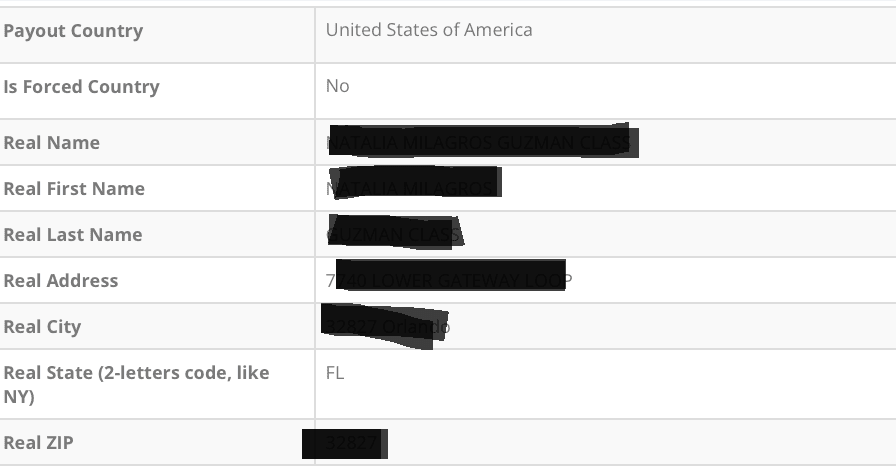Click the Real City label
Screen dimensions: 896x466
point(42,327)
